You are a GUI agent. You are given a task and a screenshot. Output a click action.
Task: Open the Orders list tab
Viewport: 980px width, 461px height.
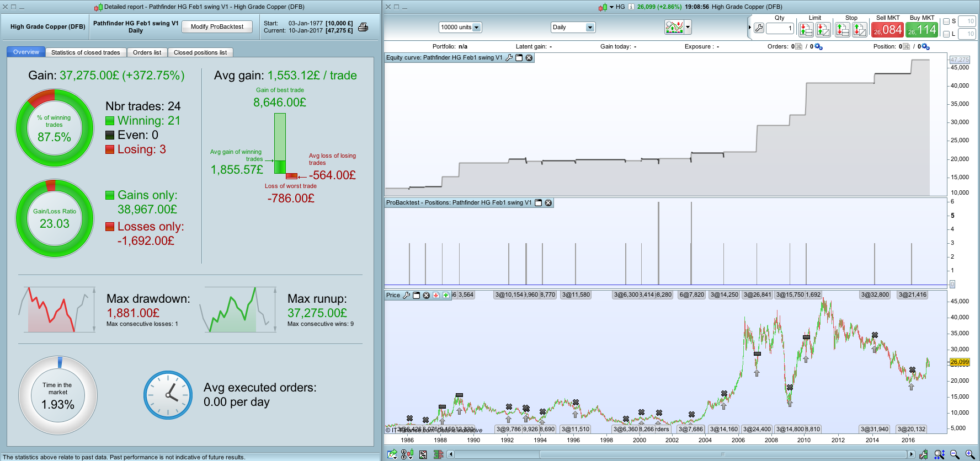[147, 53]
